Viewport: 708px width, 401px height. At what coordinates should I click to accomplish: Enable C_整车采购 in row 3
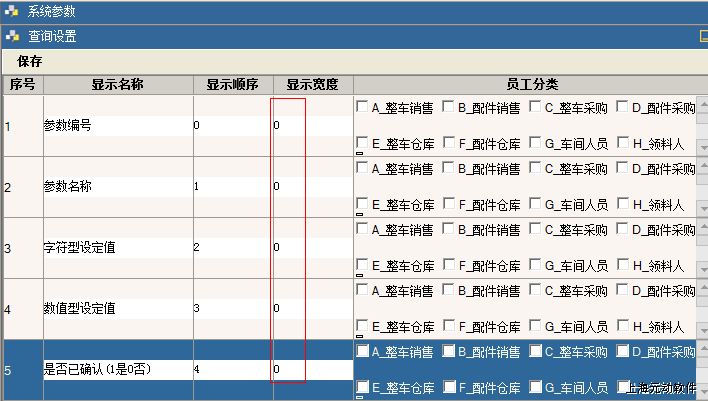[x=535, y=229]
